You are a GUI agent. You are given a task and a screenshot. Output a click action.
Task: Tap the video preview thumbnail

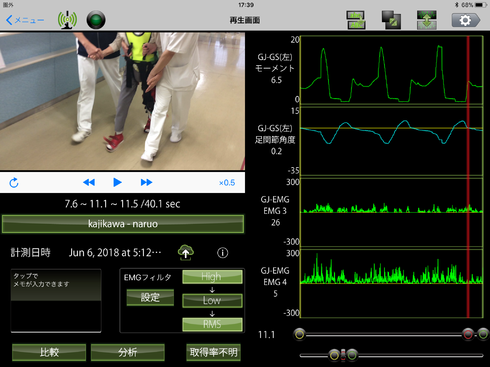(x=122, y=101)
